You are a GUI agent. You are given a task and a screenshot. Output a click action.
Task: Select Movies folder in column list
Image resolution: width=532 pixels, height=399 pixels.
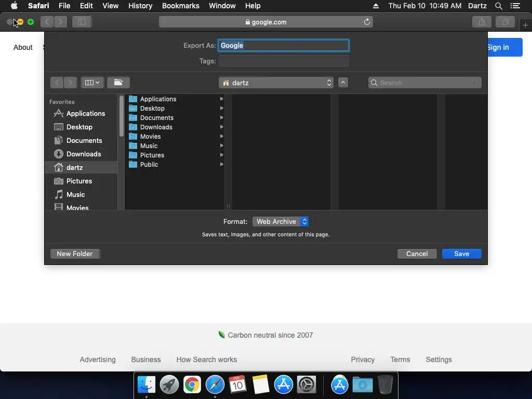(x=176, y=137)
